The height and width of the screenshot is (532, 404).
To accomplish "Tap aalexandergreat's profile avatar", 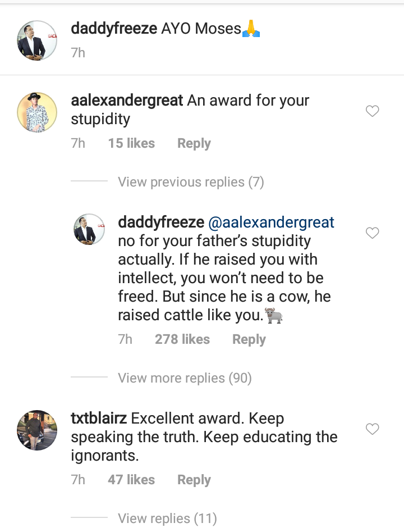I will [x=37, y=112].
